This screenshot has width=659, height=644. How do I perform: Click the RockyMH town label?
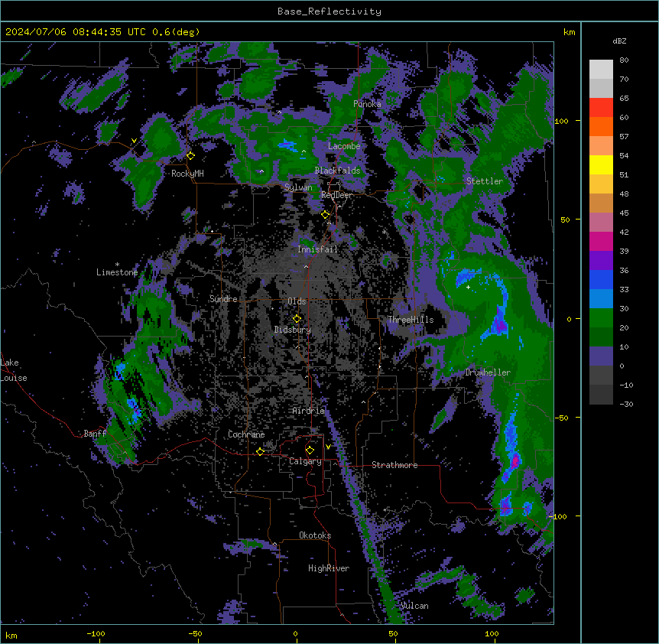click(x=187, y=174)
